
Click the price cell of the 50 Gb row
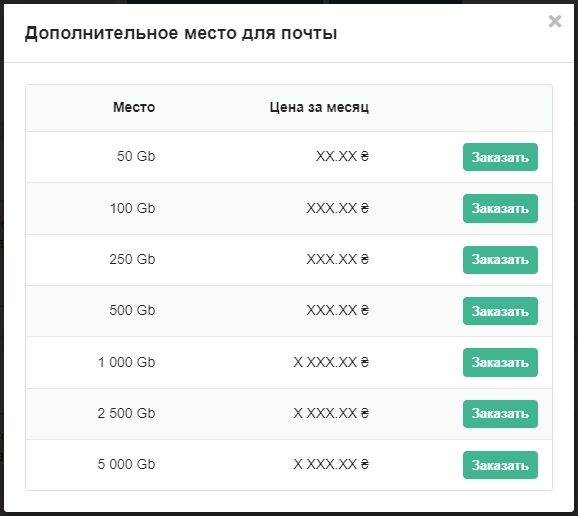coord(342,156)
